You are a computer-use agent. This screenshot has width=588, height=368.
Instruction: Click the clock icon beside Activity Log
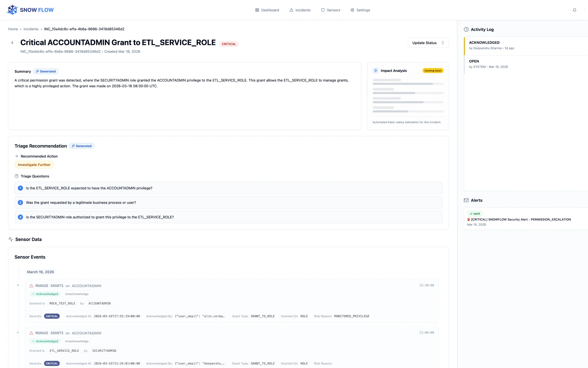tap(466, 29)
